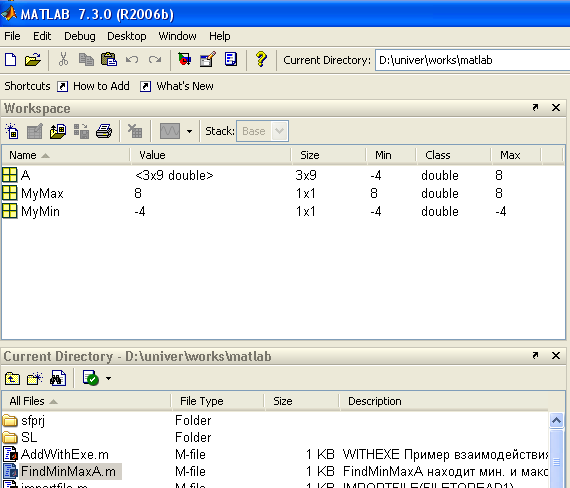Viewport: 570px width, 488px height.
Task: Close the Current Directory panel
Action: [x=556, y=356]
